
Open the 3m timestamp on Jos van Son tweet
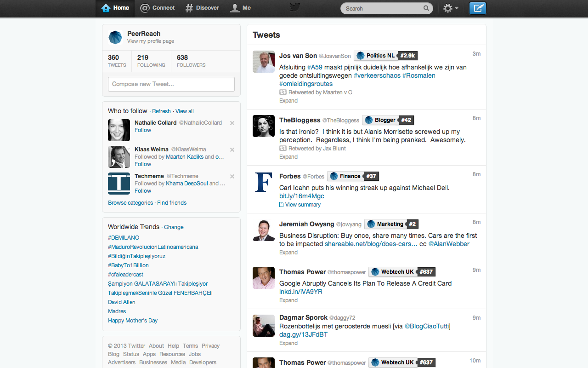click(x=477, y=54)
